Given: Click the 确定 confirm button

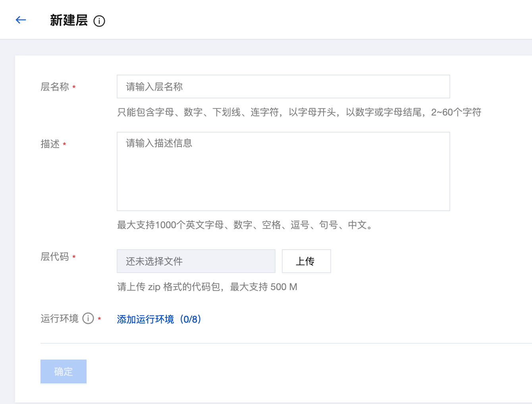Looking at the screenshot, I should point(64,371).
